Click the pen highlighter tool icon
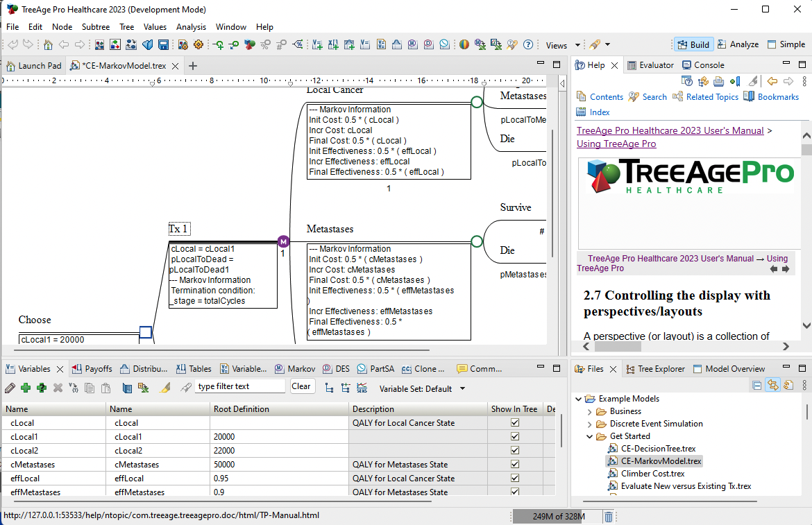812x525 pixels. (x=595, y=45)
